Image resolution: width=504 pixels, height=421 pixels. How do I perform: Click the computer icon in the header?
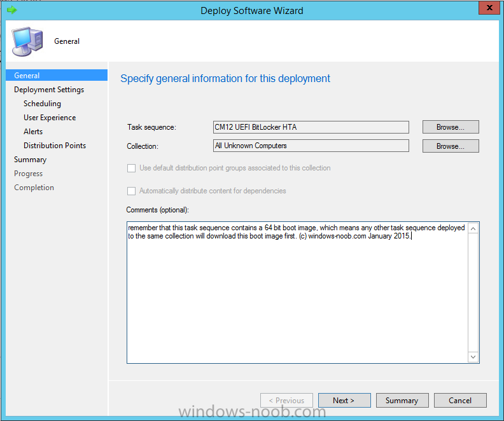coord(27,41)
